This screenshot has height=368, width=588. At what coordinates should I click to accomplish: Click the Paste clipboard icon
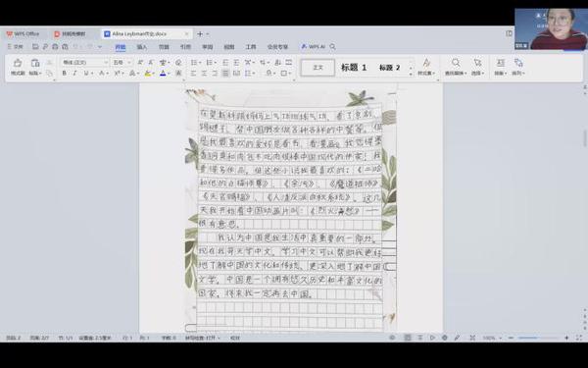(x=35, y=63)
